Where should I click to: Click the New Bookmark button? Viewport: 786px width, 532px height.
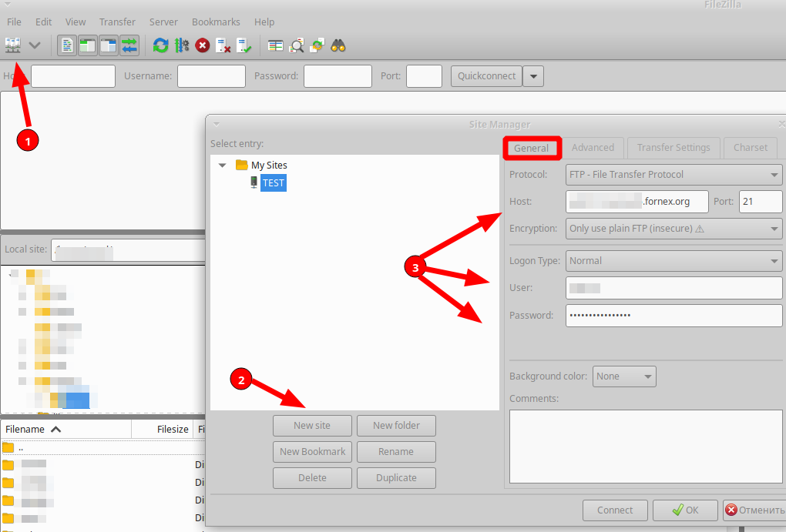[x=312, y=451]
